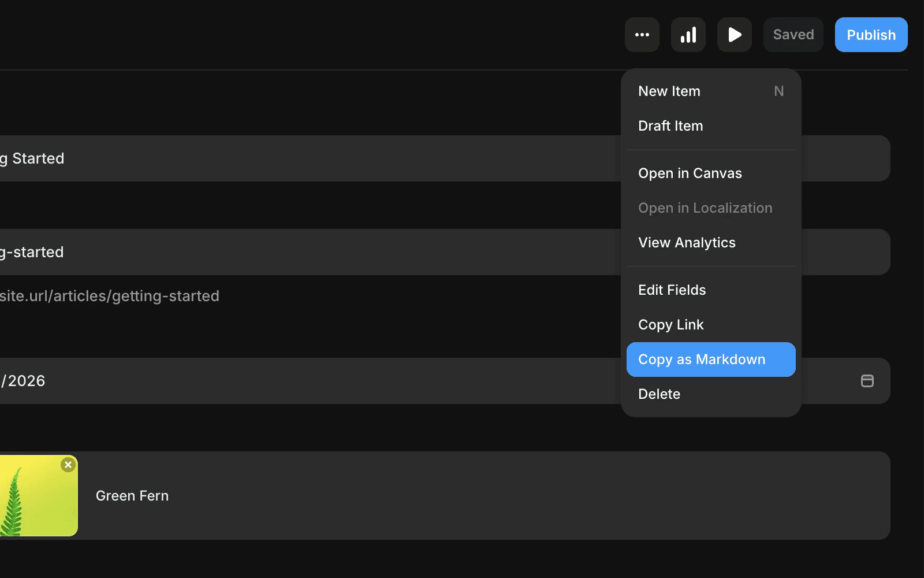The image size is (924, 578).
Task: Select Edit Fields menu entry
Action: (672, 290)
